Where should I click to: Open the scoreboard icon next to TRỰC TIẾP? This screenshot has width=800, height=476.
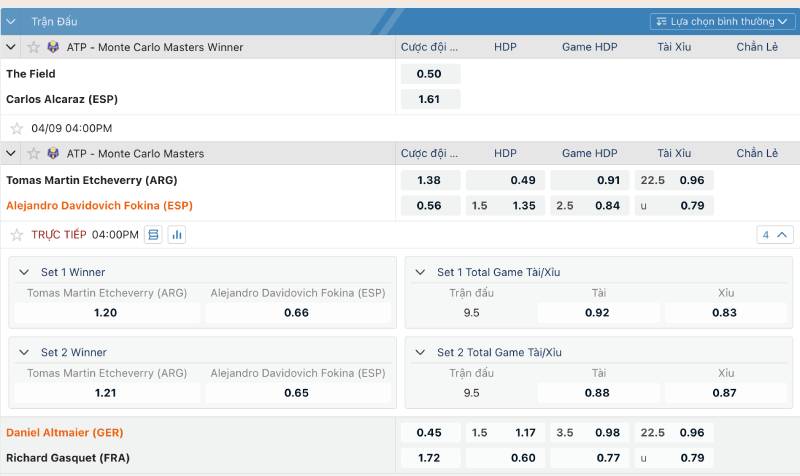(153, 235)
